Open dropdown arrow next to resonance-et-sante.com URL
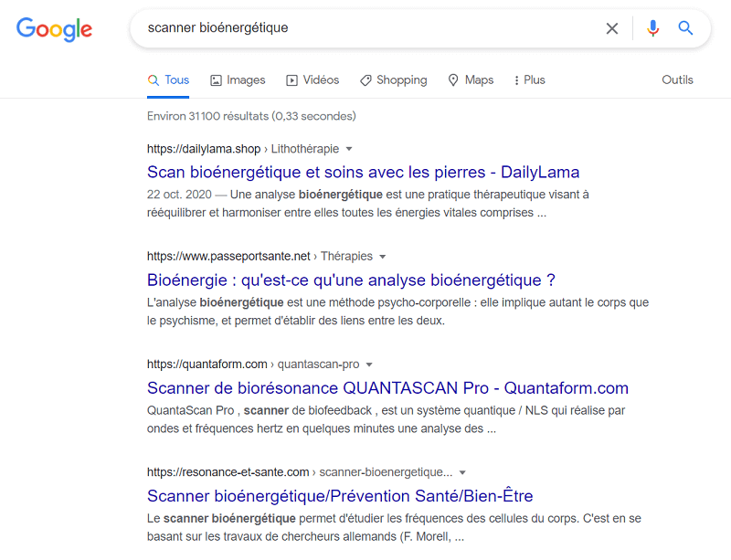This screenshot has width=731, height=560. click(x=462, y=473)
